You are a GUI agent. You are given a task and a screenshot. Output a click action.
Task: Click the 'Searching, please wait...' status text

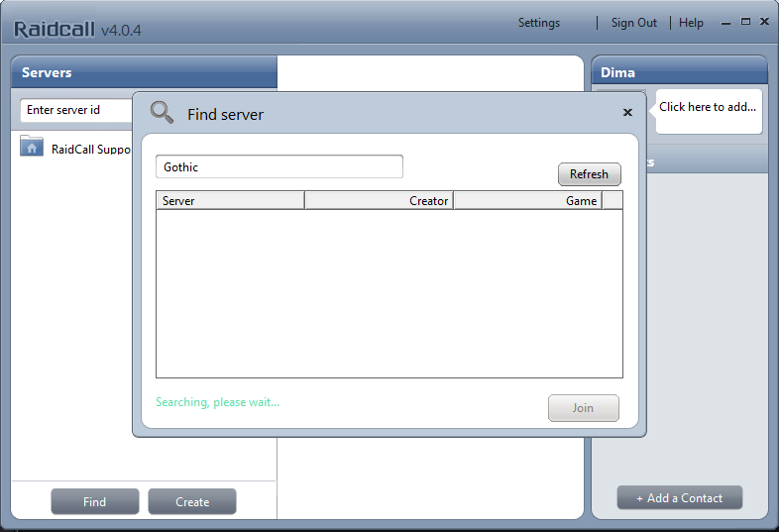coord(218,402)
